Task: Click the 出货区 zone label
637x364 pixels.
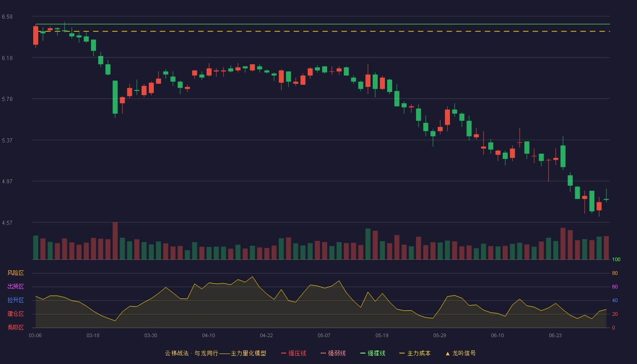Action: point(15,287)
